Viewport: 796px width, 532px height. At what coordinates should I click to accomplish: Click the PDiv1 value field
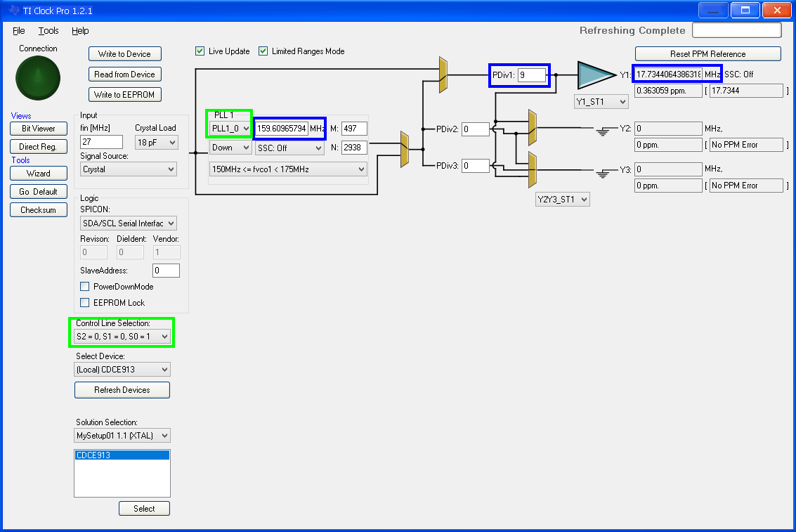point(532,75)
